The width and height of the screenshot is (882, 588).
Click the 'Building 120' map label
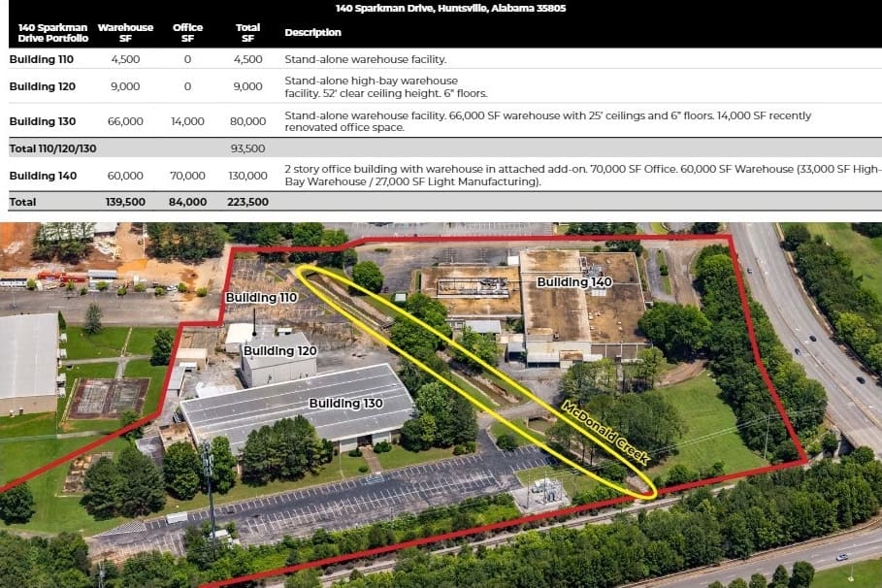pos(279,350)
